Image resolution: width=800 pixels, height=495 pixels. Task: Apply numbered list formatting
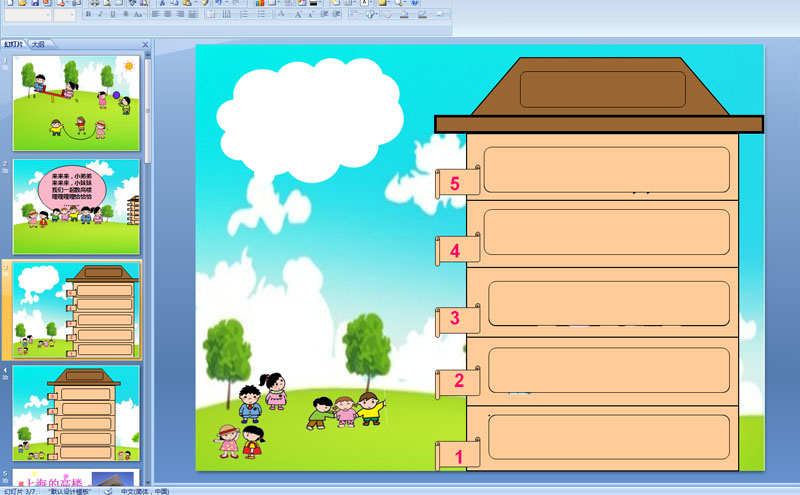(x=245, y=14)
